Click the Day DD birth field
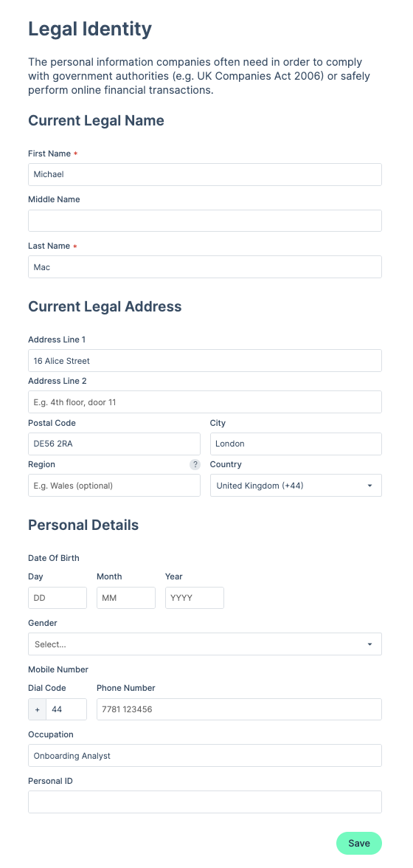413x868 pixels. (58, 598)
